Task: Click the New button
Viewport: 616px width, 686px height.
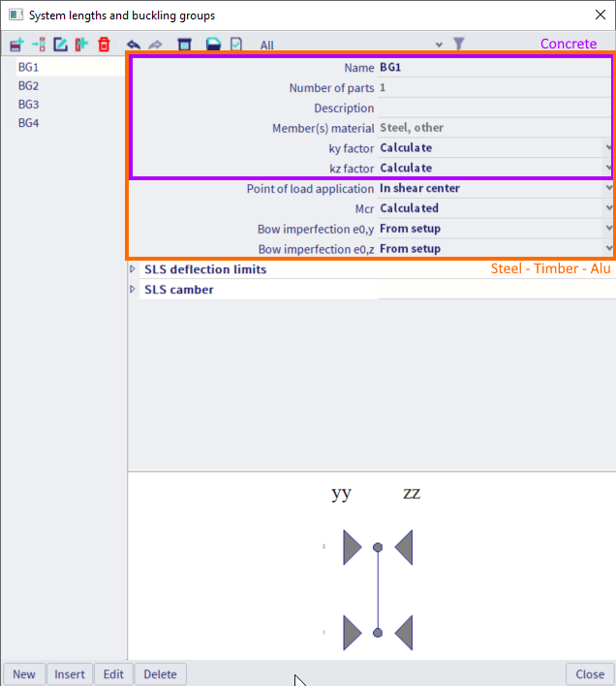Action: 24,674
